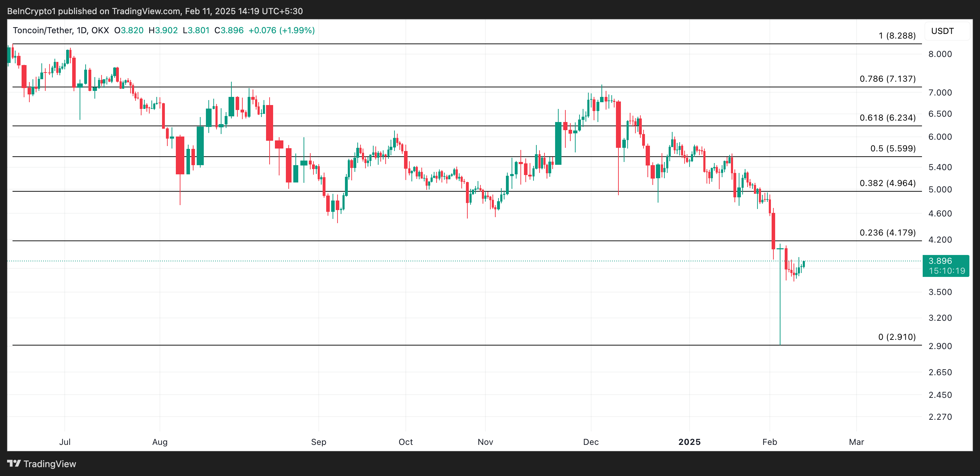Select the 0.618 (6.234) Fibonacci label
Image resolution: width=980 pixels, height=476 pixels.
[887, 118]
